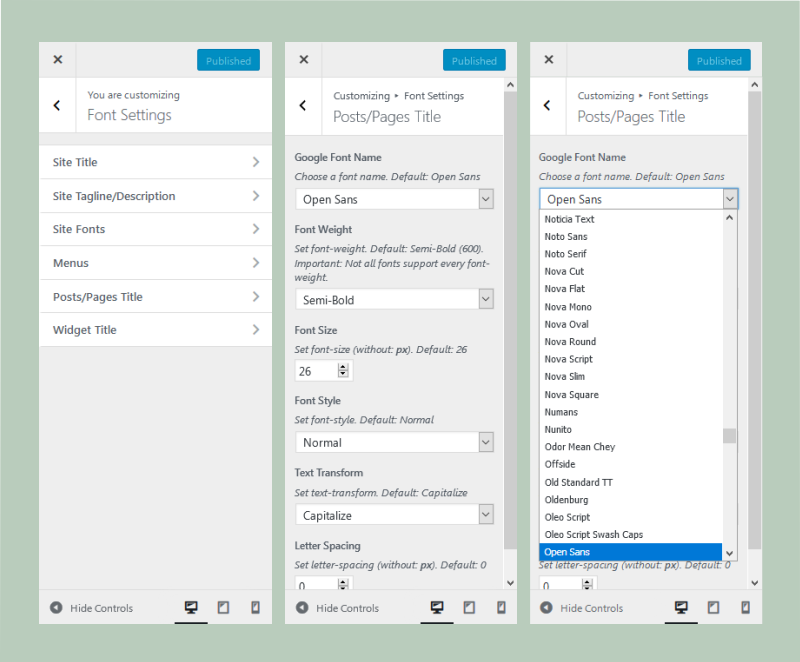This screenshot has height=662, width=800.
Task: Select Nunito from font list
Action: pos(631,429)
